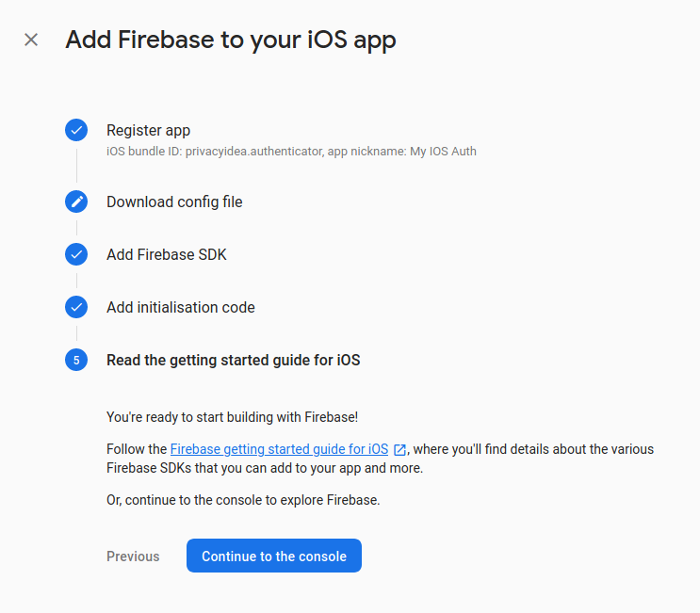Click the Add initialisation code checkmark icon
Viewport: 700px width, 613px height.
coord(76,307)
